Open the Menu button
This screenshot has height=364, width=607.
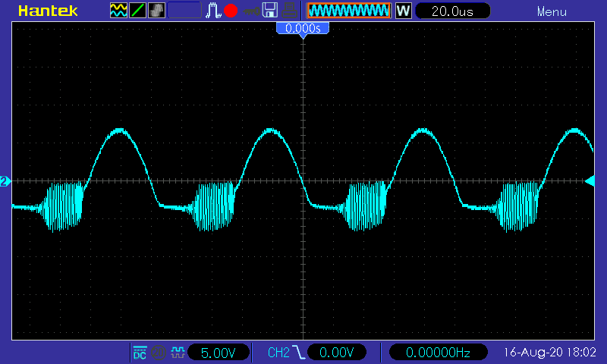coord(552,11)
